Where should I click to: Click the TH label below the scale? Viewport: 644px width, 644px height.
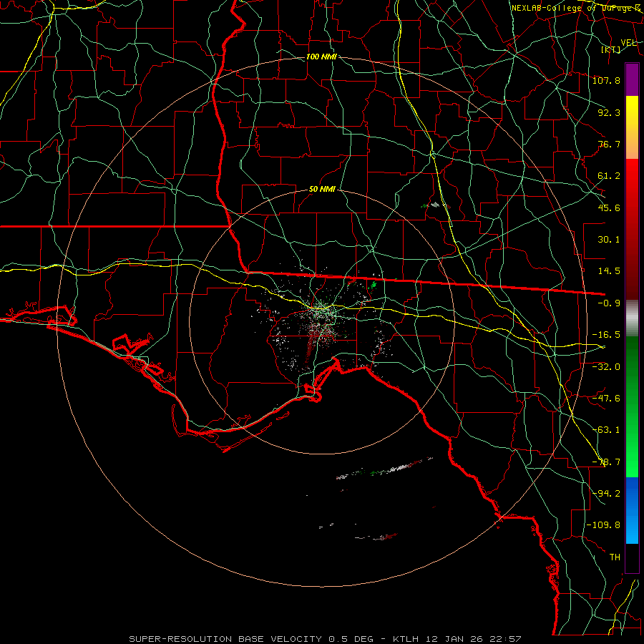click(x=615, y=557)
